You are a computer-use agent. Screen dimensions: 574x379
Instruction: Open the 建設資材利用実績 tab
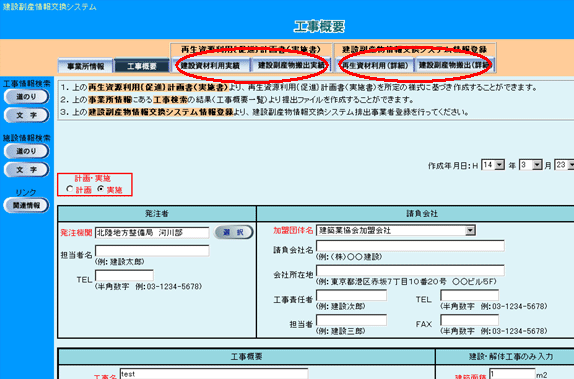coord(210,66)
